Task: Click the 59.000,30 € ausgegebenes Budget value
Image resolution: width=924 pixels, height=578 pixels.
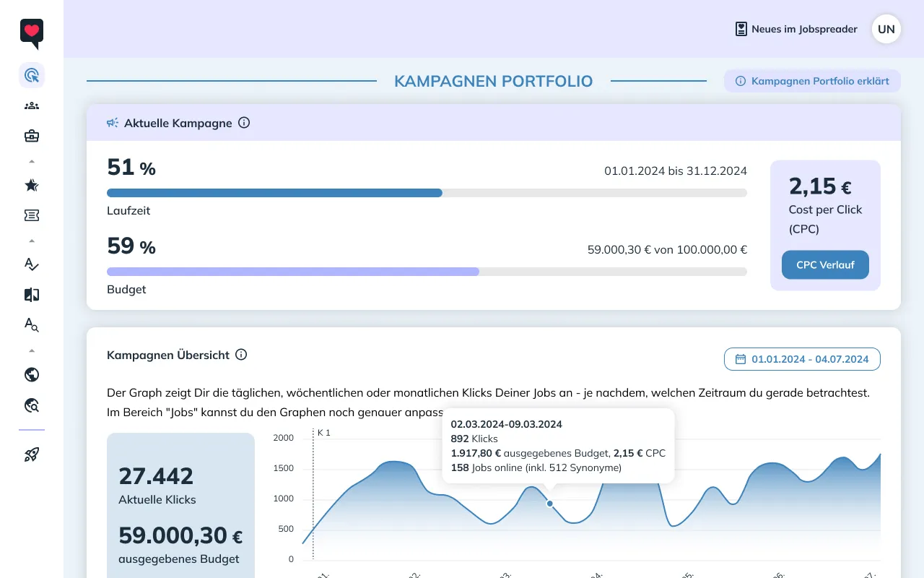Action: (180, 535)
